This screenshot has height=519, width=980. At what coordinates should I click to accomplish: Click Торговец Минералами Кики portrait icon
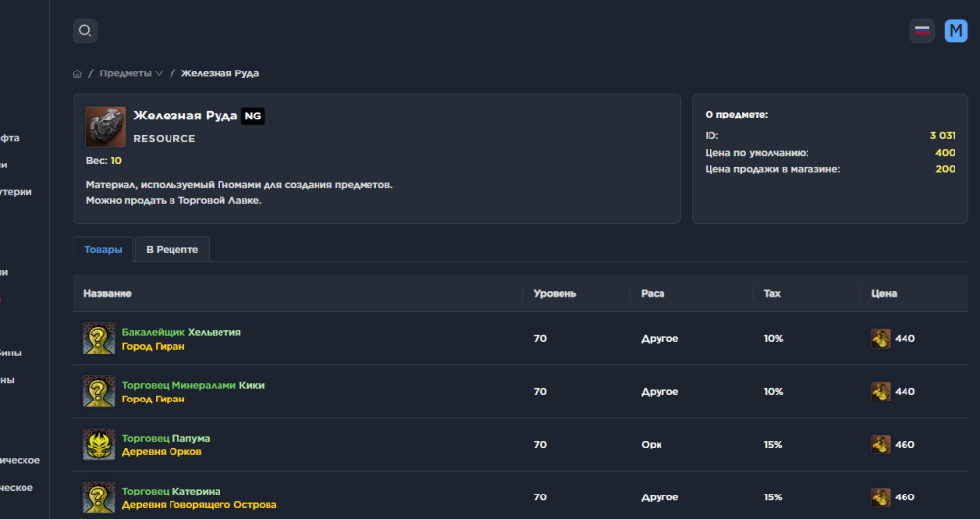(x=99, y=392)
